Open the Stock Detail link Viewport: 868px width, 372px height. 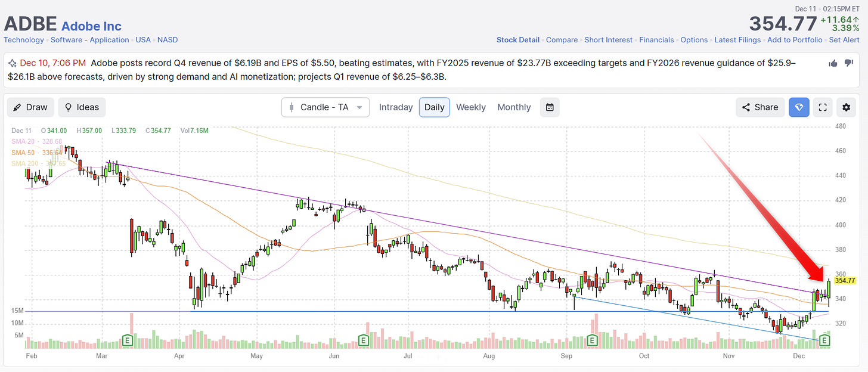click(x=518, y=40)
